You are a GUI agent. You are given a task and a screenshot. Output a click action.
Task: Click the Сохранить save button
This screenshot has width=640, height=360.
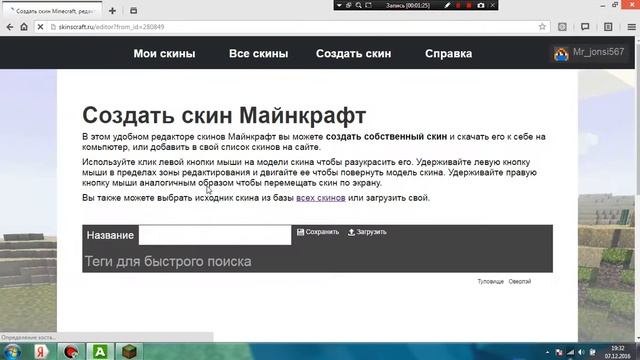(318, 232)
